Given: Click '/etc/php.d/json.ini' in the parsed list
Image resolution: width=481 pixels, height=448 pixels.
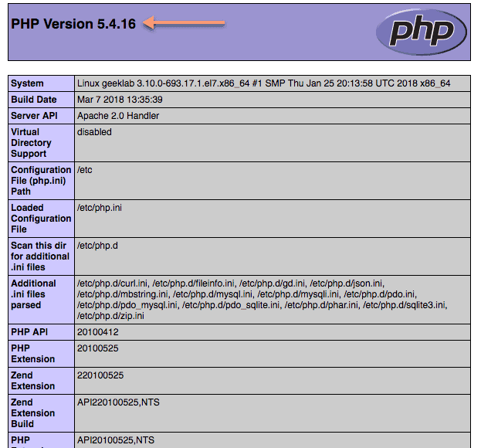Looking at the screenshot, I should point(346,283).
